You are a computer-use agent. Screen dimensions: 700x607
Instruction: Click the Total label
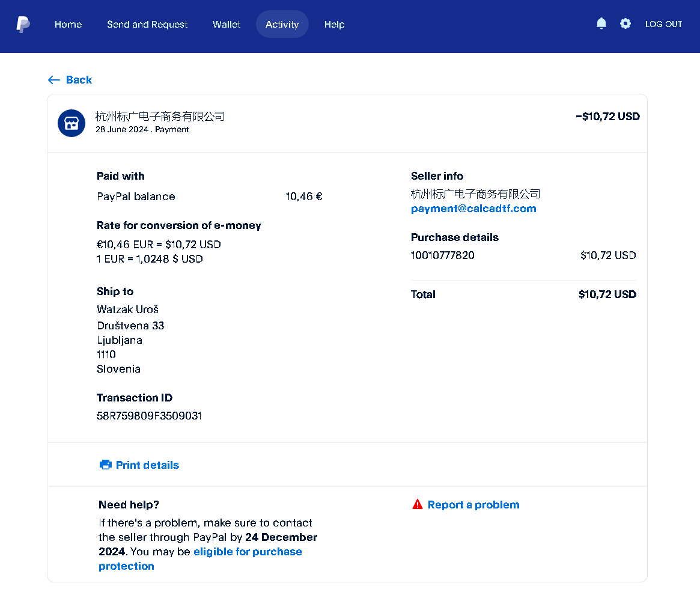(423, 294)
